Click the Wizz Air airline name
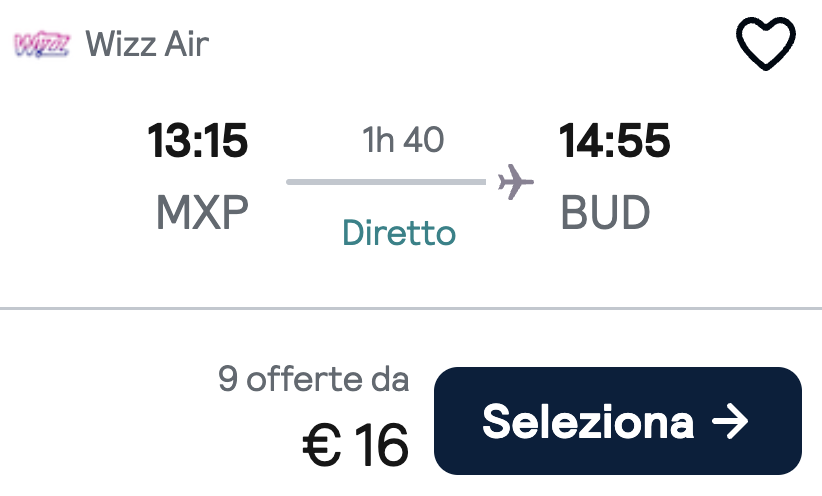Screen dimensions: 822x496 tap(147, 44)
